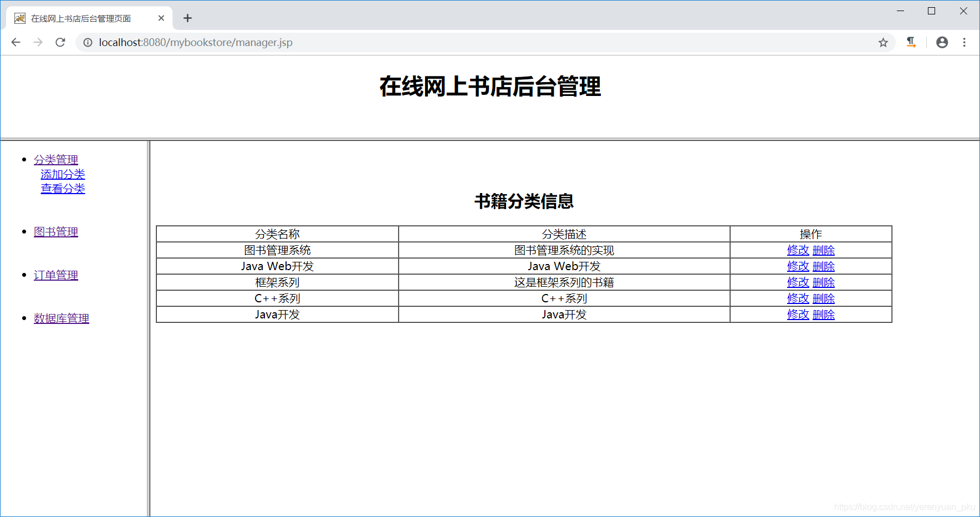Click 删除 for 图书管理系统 row
Viewport: 980px width, 517px height.
(824, 250)
